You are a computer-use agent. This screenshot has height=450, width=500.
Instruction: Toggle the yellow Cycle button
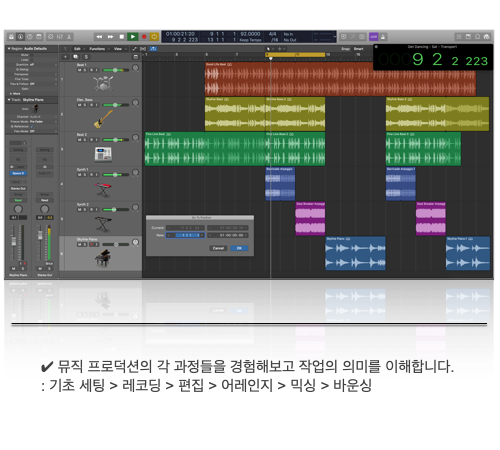click(154, 37)
